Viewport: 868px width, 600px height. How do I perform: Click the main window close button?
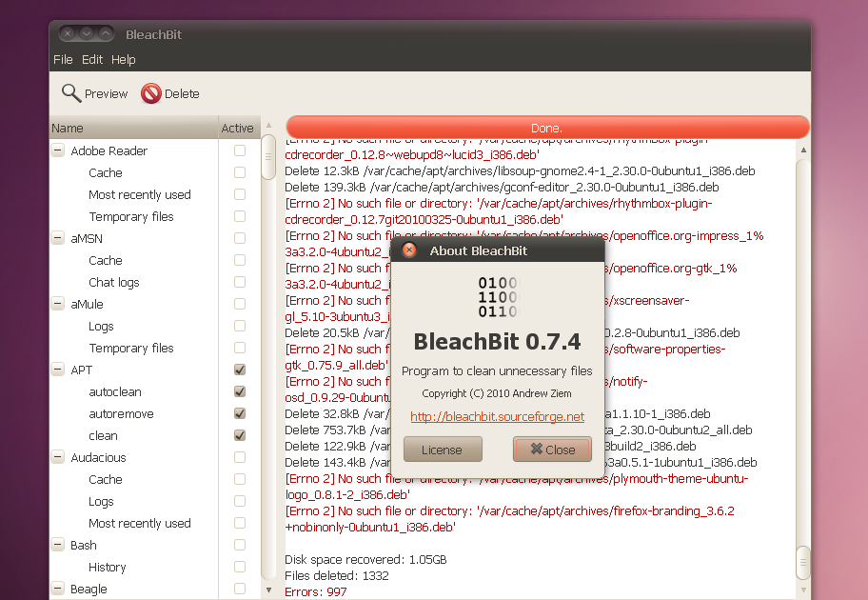pos(68,33)
